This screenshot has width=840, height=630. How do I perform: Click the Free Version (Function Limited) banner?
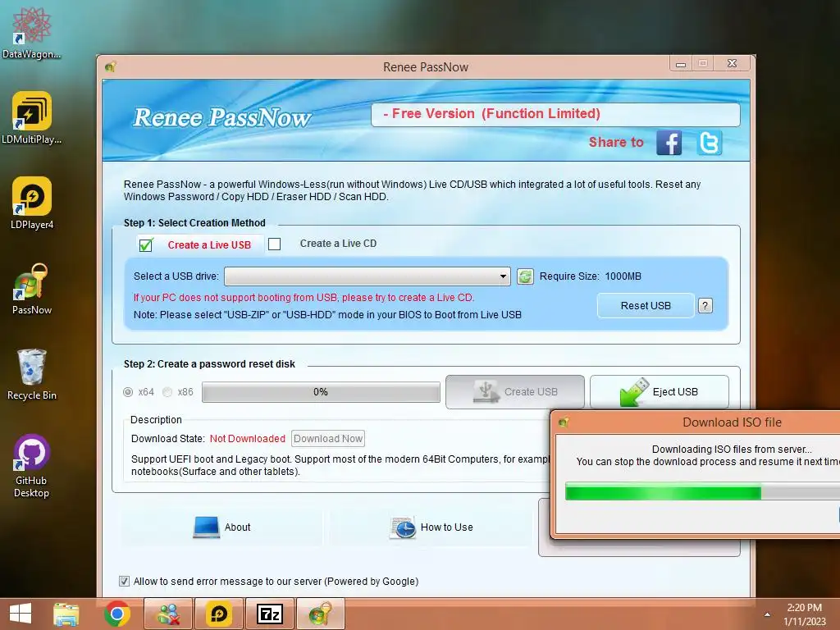click(555, 114)
